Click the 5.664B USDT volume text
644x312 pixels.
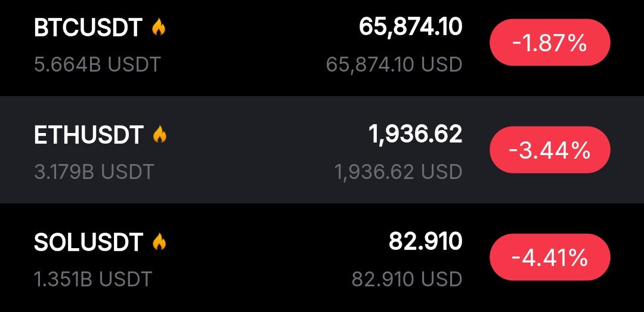(x=97, y=64)
